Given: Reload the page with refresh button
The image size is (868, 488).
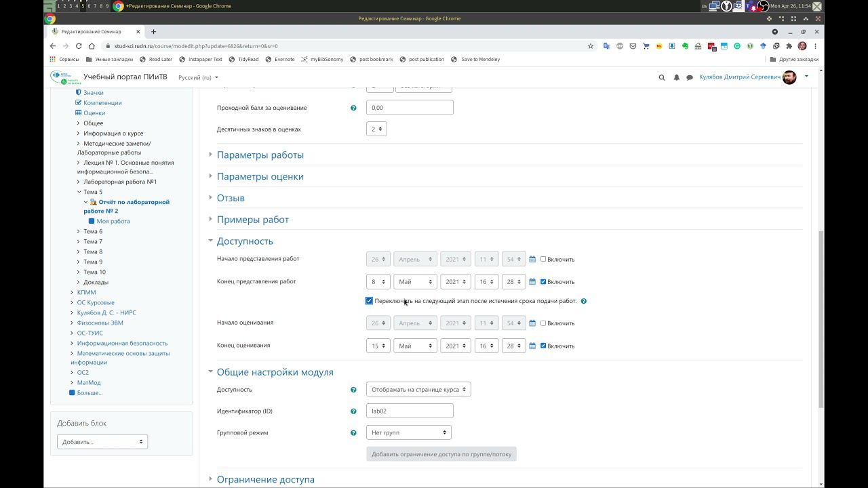Looking at the screenshot, I should coord(79,46).
